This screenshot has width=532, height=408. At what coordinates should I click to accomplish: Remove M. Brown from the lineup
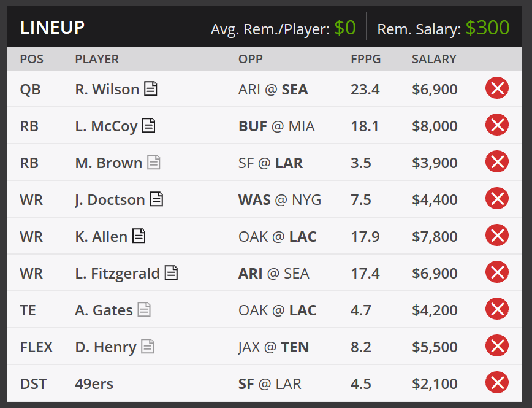497,163
